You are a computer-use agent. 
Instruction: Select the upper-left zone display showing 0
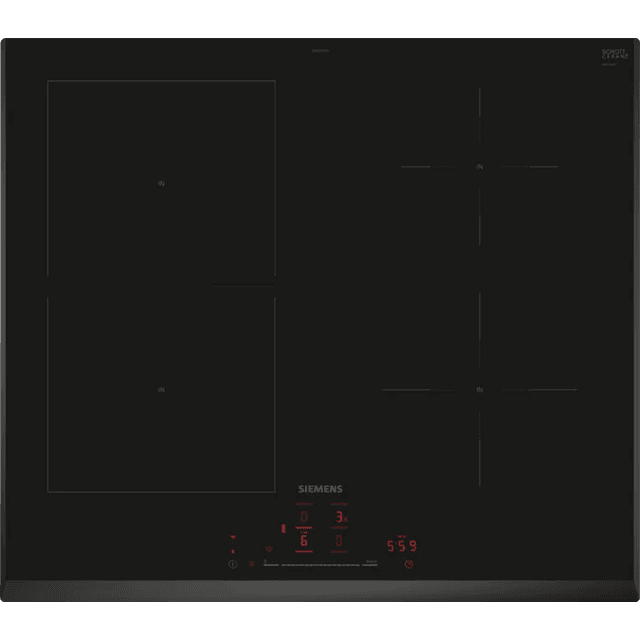[304, 518]
